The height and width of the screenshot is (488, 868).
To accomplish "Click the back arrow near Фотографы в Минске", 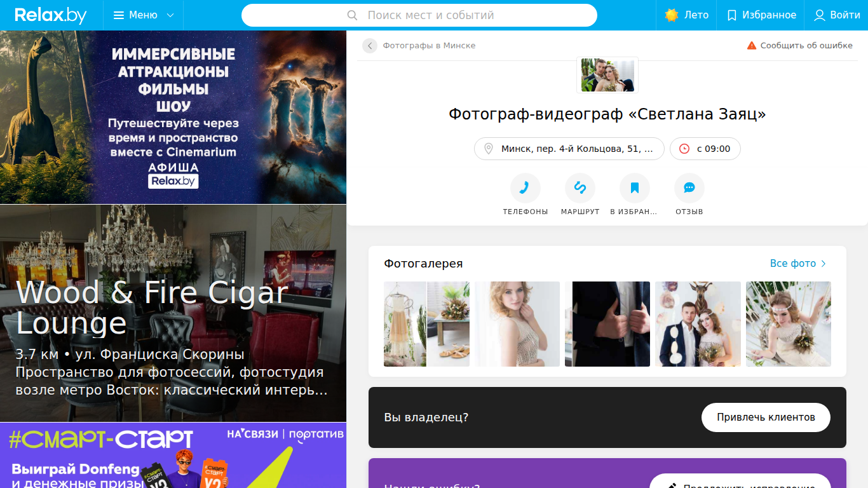I will pyautogui.click(x=370, y=46).
